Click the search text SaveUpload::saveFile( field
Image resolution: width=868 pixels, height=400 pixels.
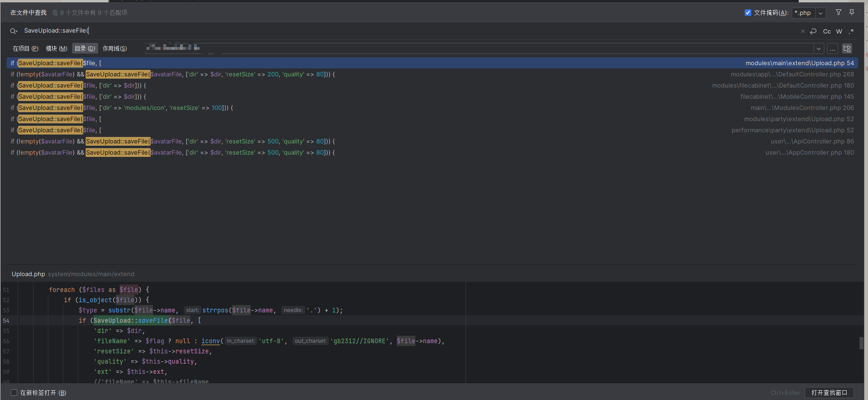pyautogui.click(x=409, y=31)
